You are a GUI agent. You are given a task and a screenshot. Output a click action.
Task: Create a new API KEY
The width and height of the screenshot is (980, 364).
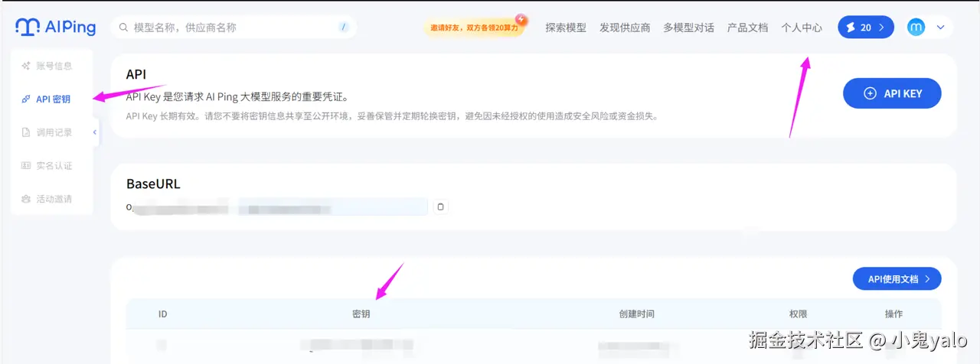[x=892, y=93]
